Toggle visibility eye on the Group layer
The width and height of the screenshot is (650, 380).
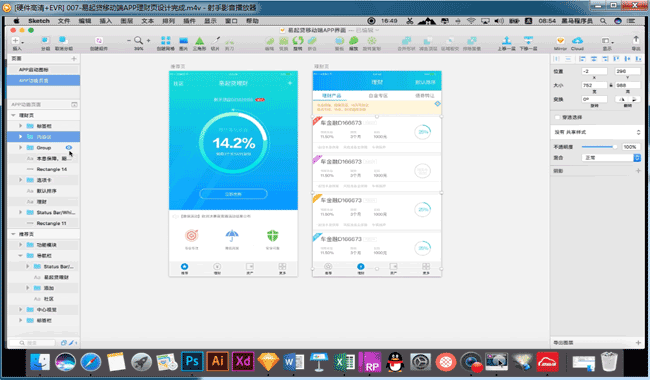(x=69, y=148)
